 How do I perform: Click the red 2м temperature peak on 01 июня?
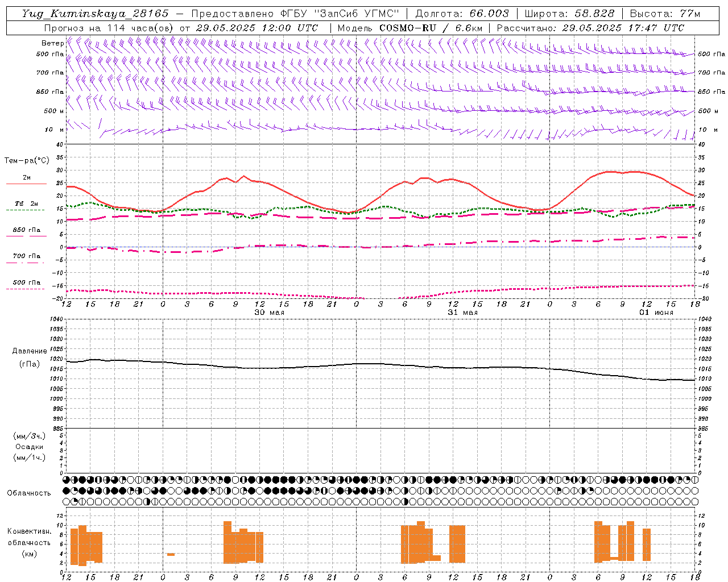611,172
